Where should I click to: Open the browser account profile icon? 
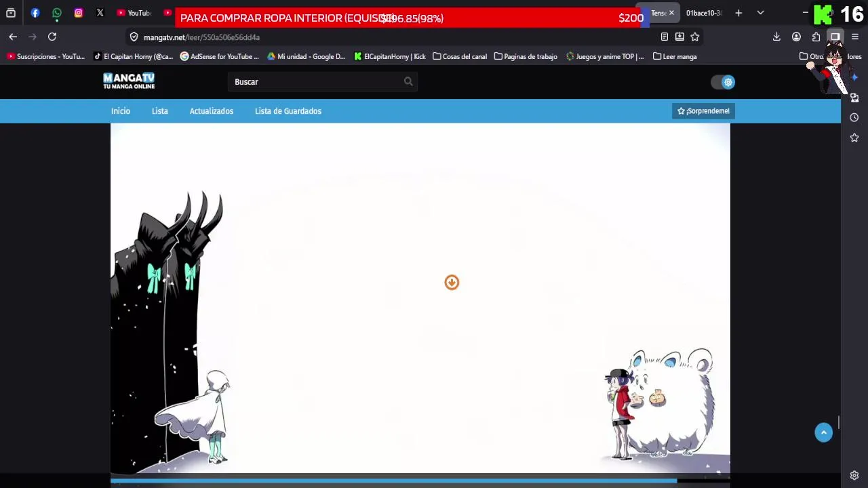(x=796, y=37)
